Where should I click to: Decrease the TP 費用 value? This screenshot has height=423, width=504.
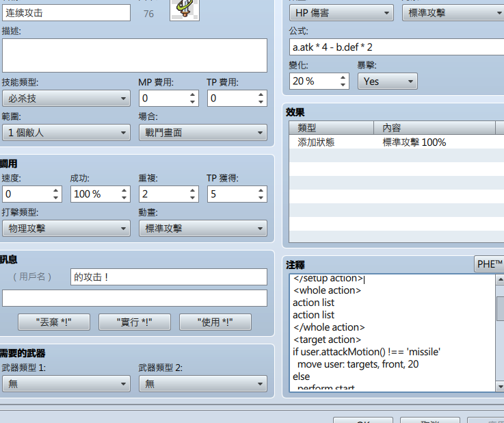pos(261,102)
